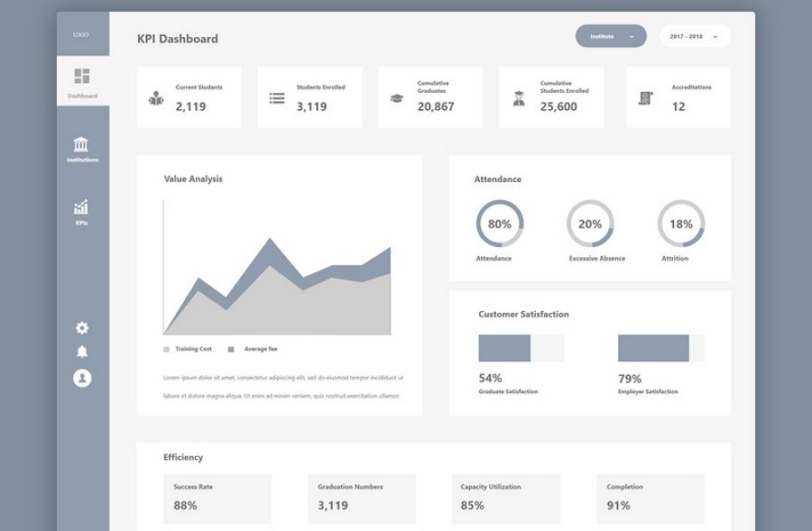This screenshot has height=531, width=812.
Task: Click the Accreditations value 12
Action: [x=678, y=106]
